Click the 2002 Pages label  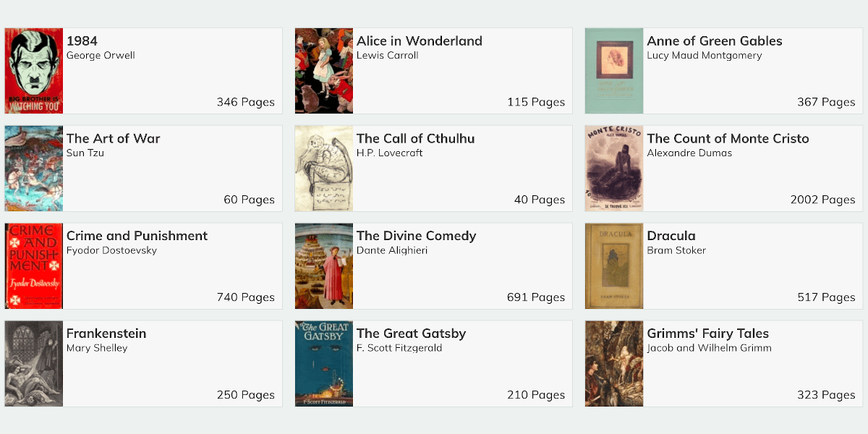822,200
